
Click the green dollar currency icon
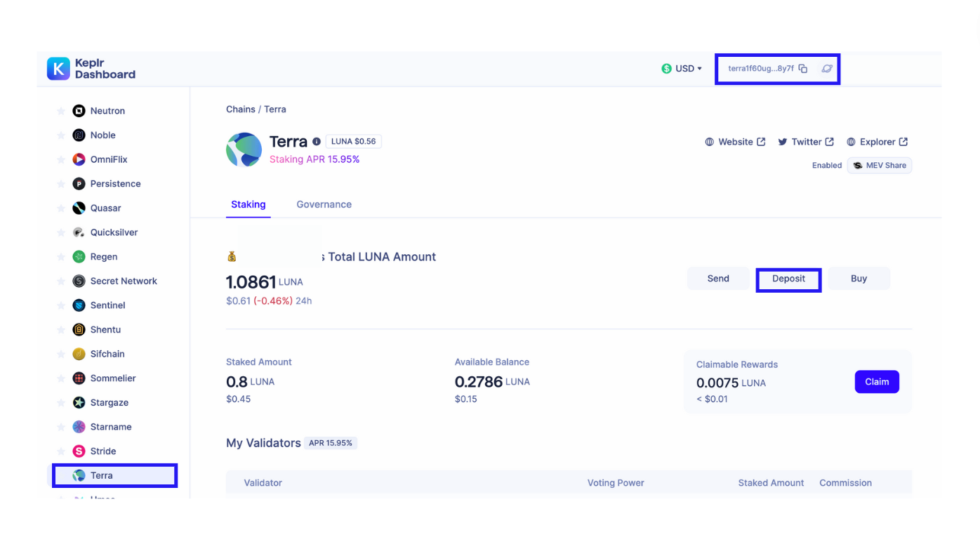click(x=666, y=69)
